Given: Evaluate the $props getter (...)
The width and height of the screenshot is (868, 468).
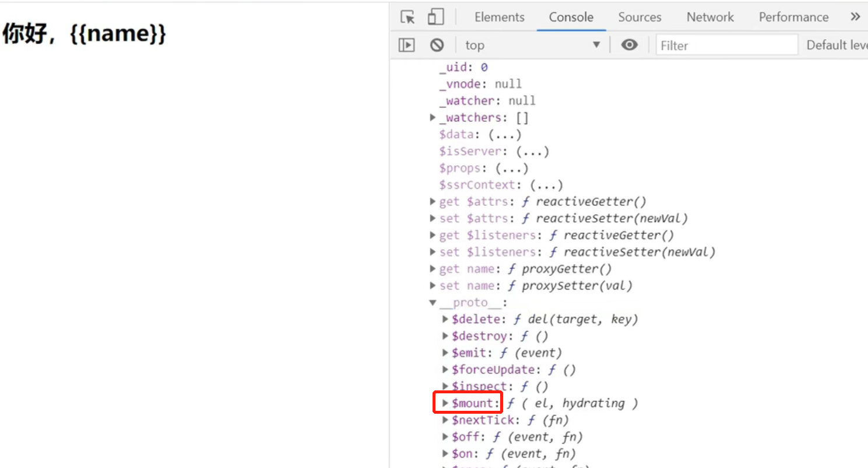Looking at the screenshot, I should coord(512,168).
